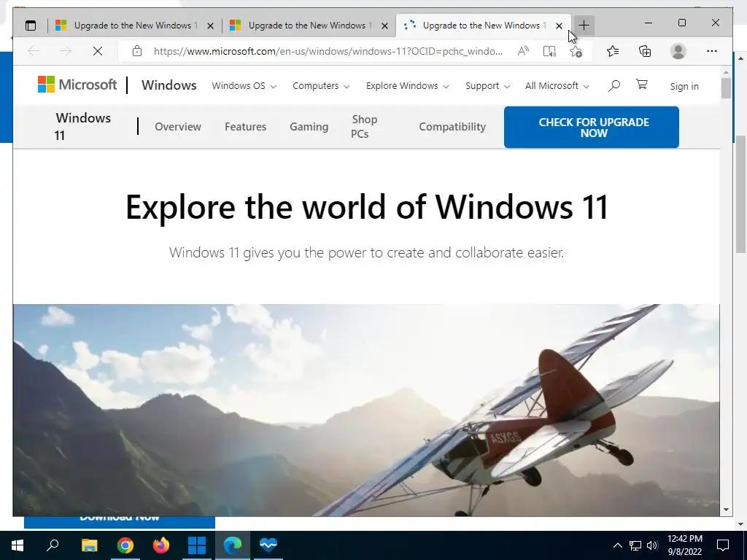Close the first Upgrade to the New Windows tab
Screen dimensions: 747x560
210,26
